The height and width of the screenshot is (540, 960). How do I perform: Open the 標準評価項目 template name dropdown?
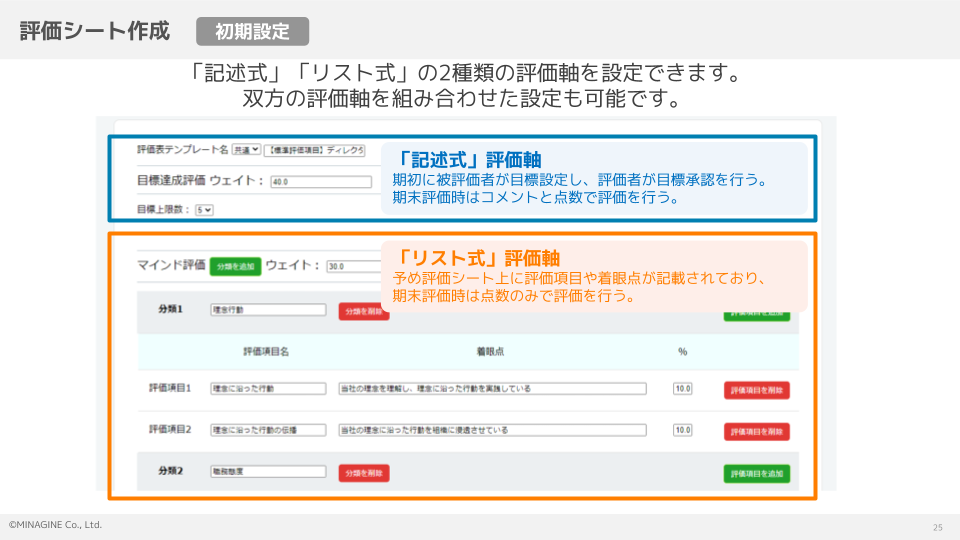point(314,150)
